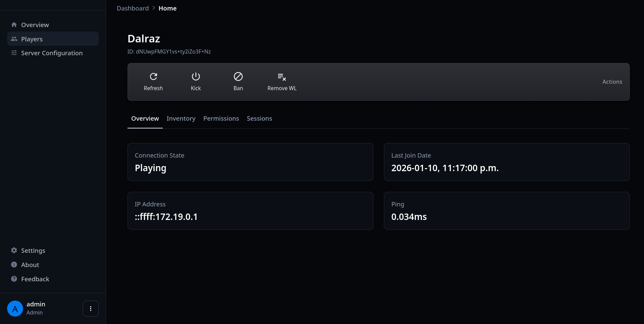Screen dimensions: 644x324
Task: Click the Refresh icon in actions bar
Action: click(153, 77)
